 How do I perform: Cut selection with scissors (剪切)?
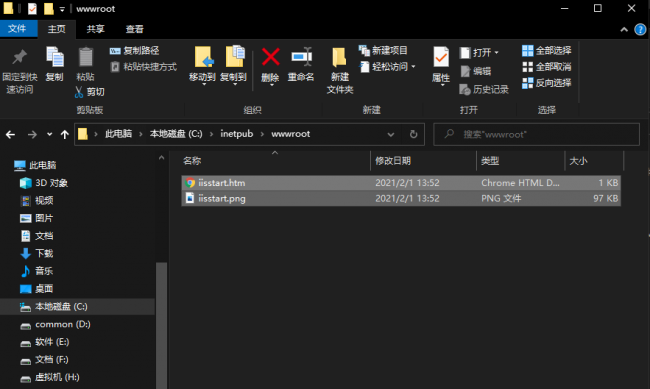[x=90, y=92]
